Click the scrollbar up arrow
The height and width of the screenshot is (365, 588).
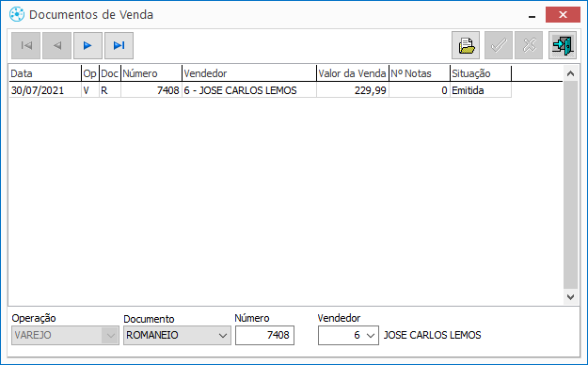pos(570,73)
